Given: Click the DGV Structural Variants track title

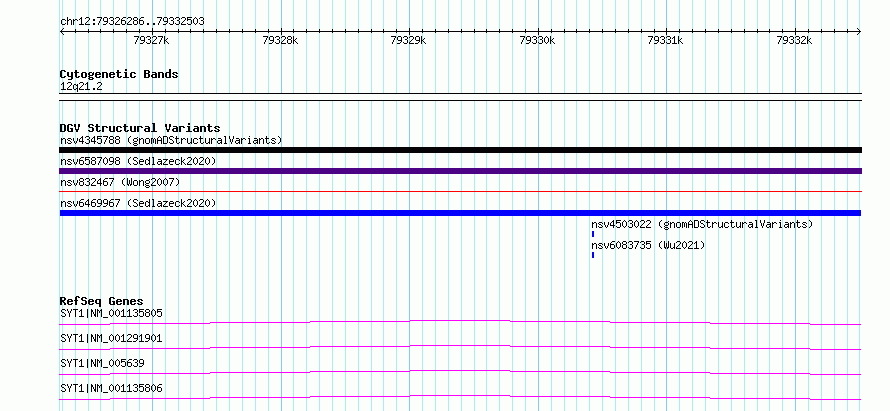Looking at the screenshot, I should (140, 128).
